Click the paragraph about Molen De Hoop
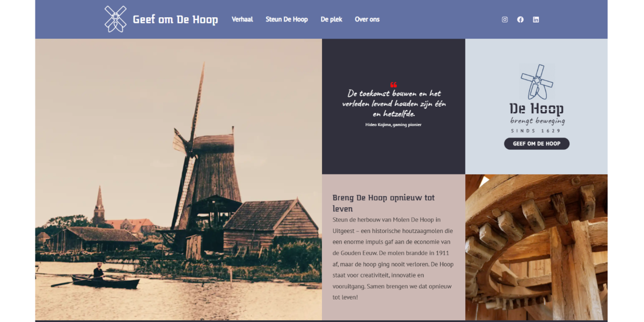 (x=393, y=258)
